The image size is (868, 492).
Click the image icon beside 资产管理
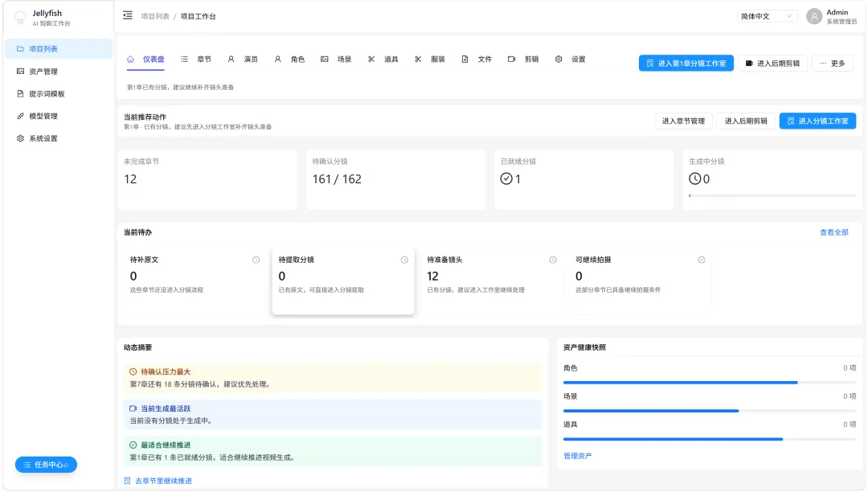pyautogui.click(x=20, y=72)
